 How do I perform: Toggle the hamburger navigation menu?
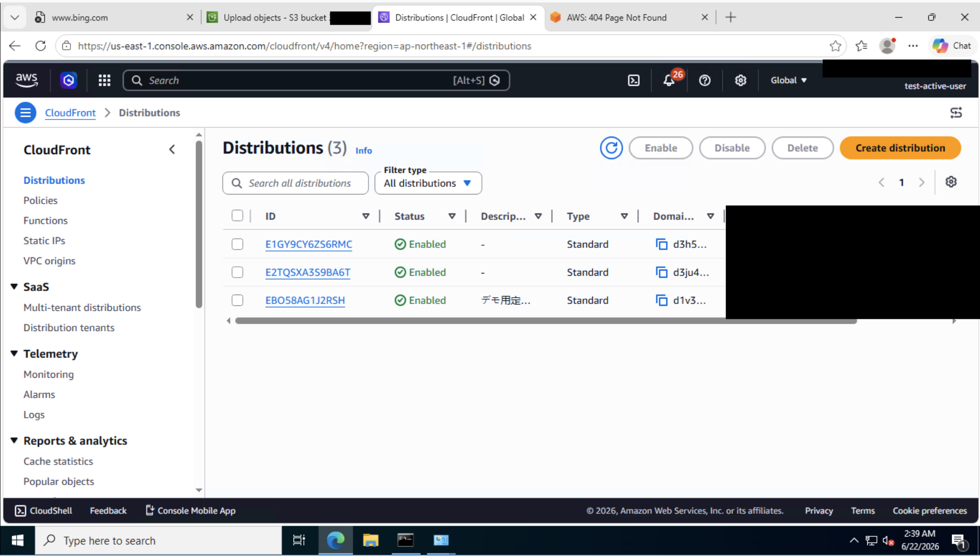click(x=25, y=113)
